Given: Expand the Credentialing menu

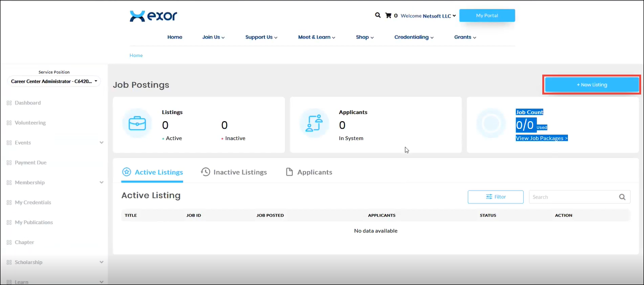Looking at the screenshot, I should [x=413, y=37].
